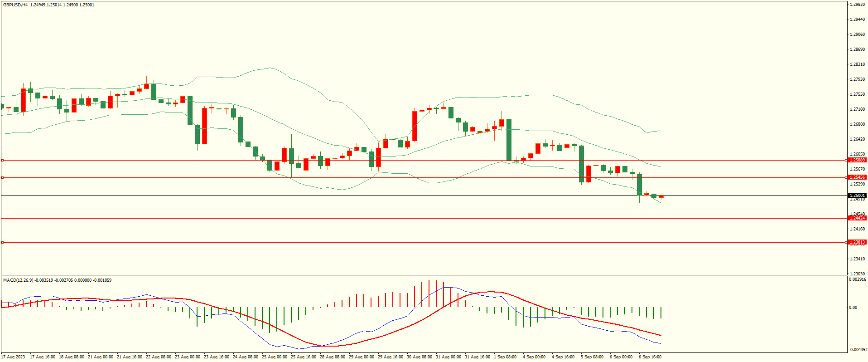Click the 1.29820 price axis label
Image resolution: width=868 pixels, height=362 pixels.
[858, 4]
